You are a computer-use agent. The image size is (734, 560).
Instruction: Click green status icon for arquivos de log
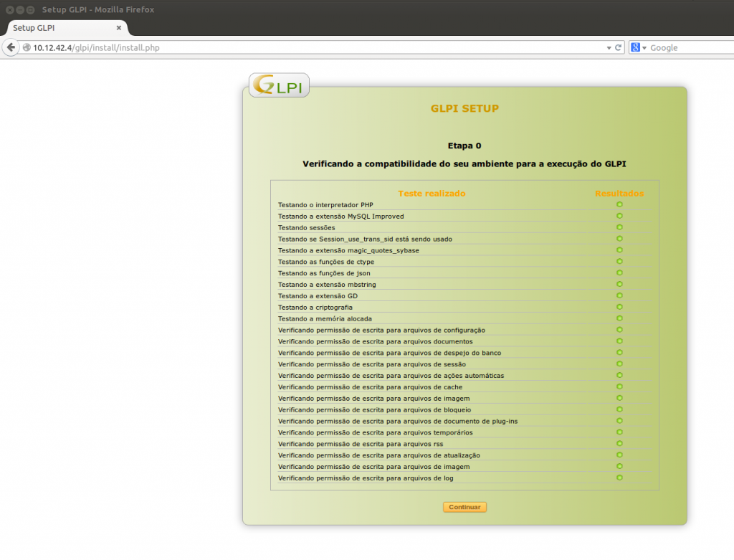coord(619,478)
